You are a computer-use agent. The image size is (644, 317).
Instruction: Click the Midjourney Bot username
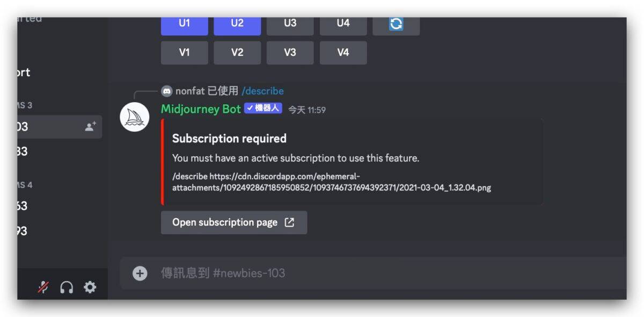click(x=201, y=109)
